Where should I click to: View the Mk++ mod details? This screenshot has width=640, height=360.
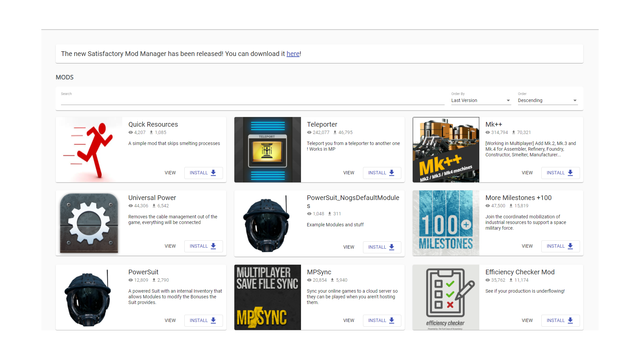pos(527,173)
